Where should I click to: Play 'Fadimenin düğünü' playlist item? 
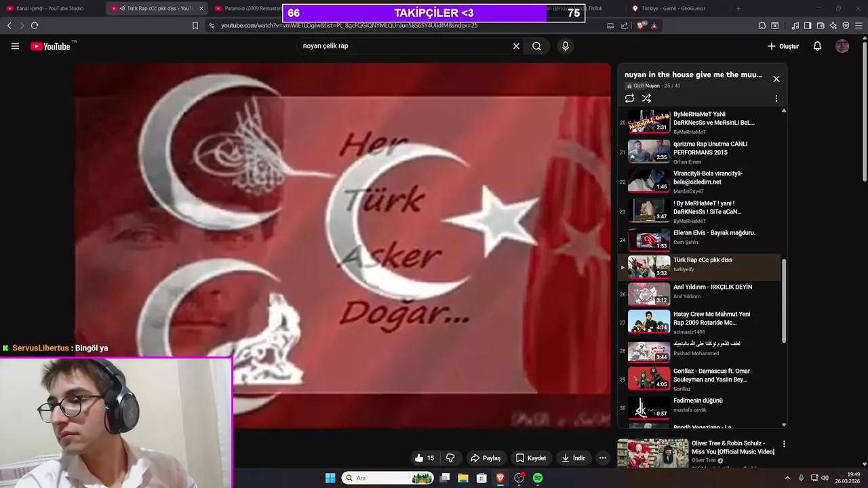(x=700, y=407)
